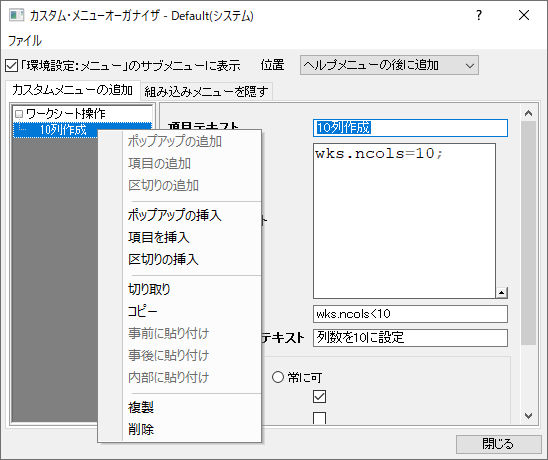Click the 閉じる button
The width and height of the screenshot is (548, 460).
coord(498,444)
